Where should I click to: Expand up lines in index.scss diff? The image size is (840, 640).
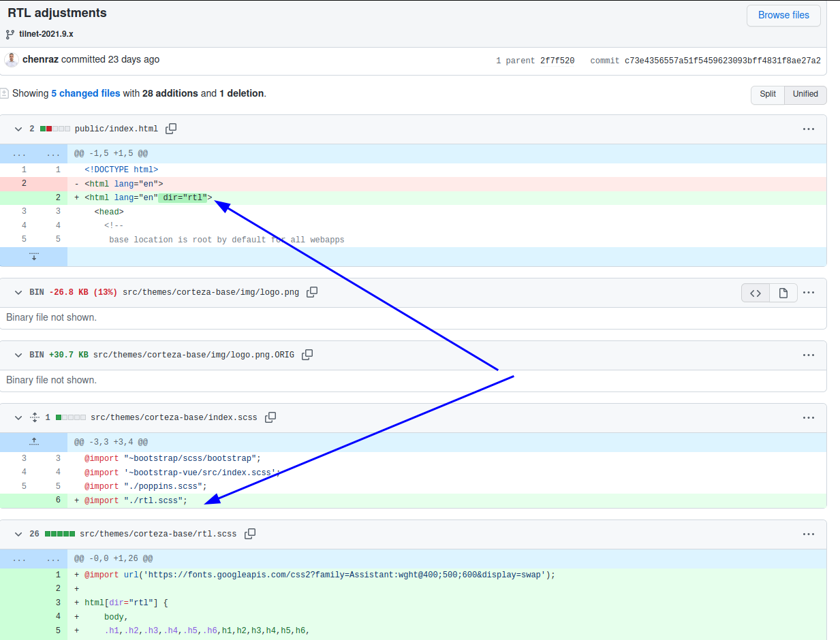tap(34, 442)
